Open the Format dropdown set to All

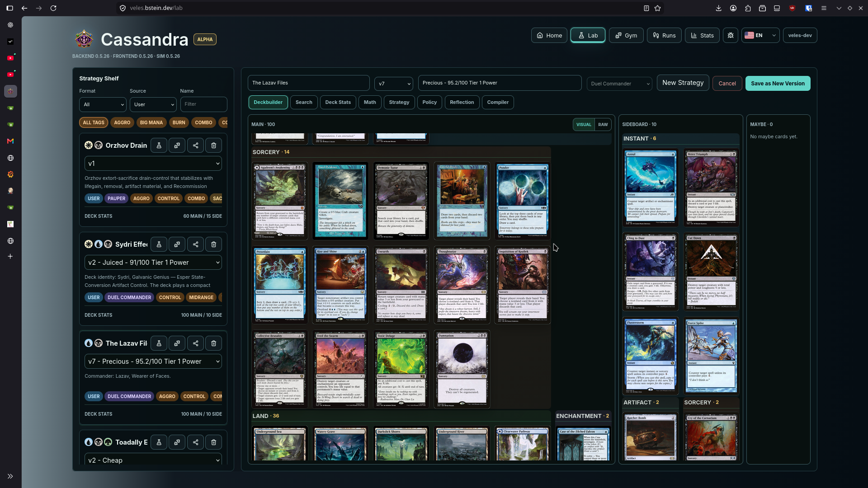pos(103,104)
